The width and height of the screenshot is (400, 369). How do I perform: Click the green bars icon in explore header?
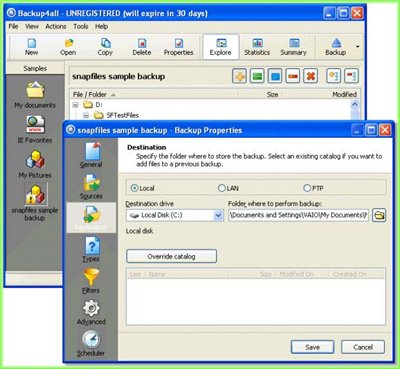[257, 76]
